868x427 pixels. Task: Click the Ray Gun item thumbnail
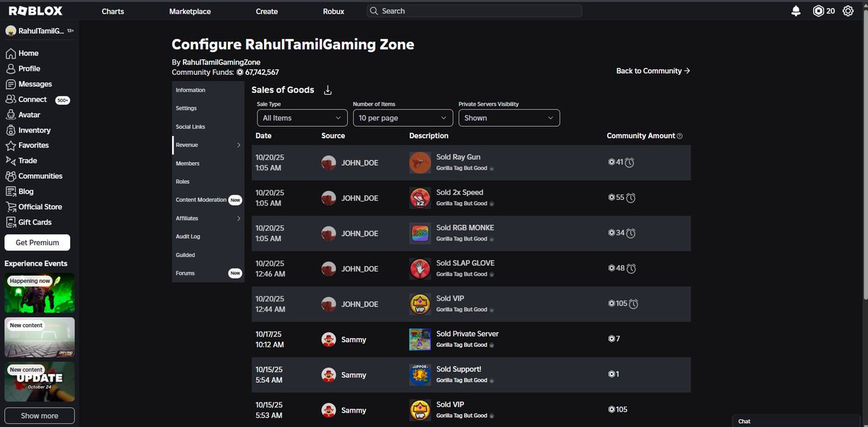pos(420,163)
